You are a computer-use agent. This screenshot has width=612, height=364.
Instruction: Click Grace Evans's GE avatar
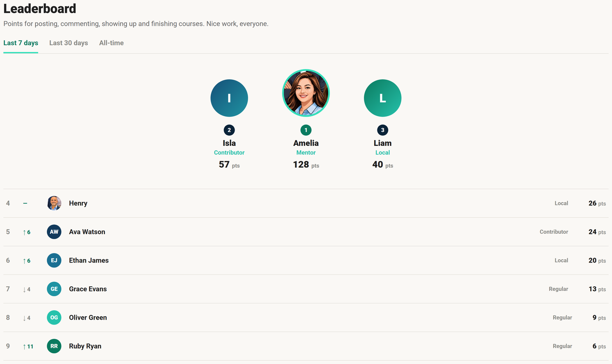54,289
